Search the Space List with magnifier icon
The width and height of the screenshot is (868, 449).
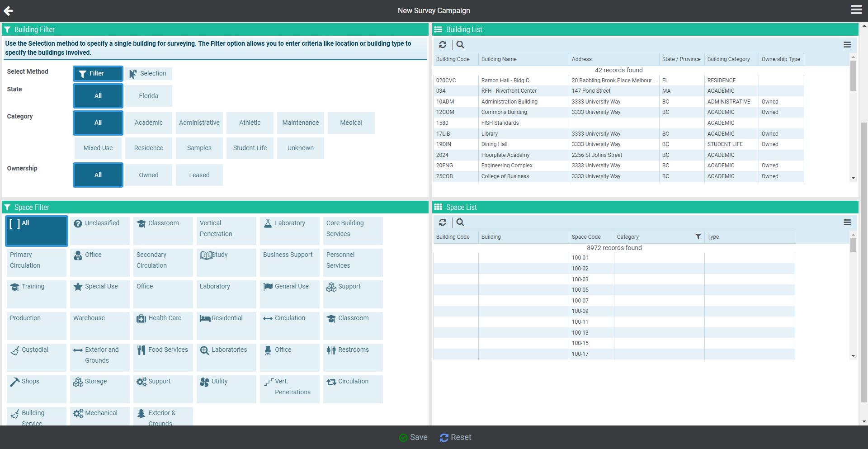(x=460, y=222)
